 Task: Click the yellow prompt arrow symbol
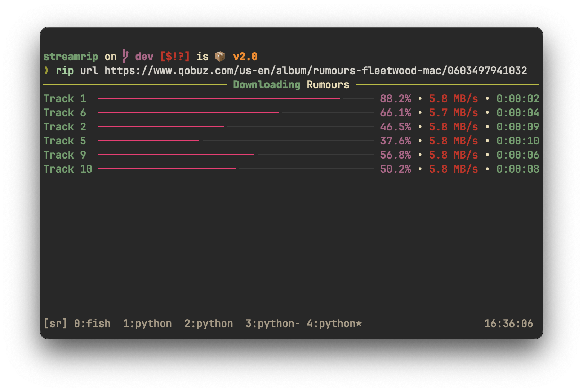46,71
